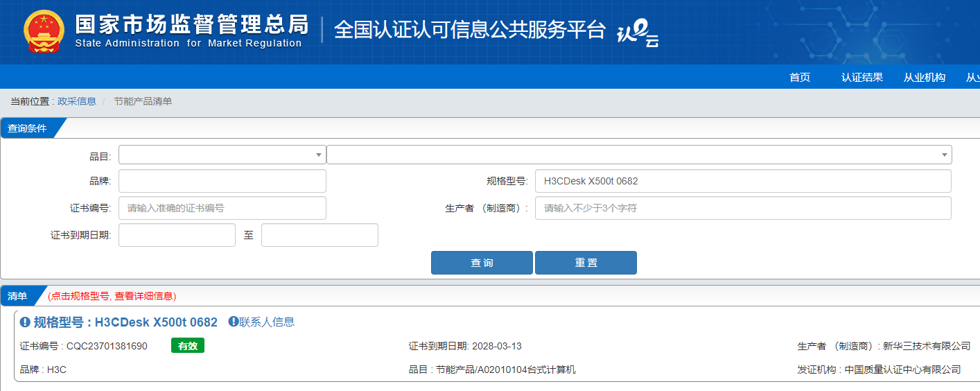Click 节能产品/A02010104台式计算机 category text
The height and width of the screenshot is (391, 980).
(x=505, y=370)
